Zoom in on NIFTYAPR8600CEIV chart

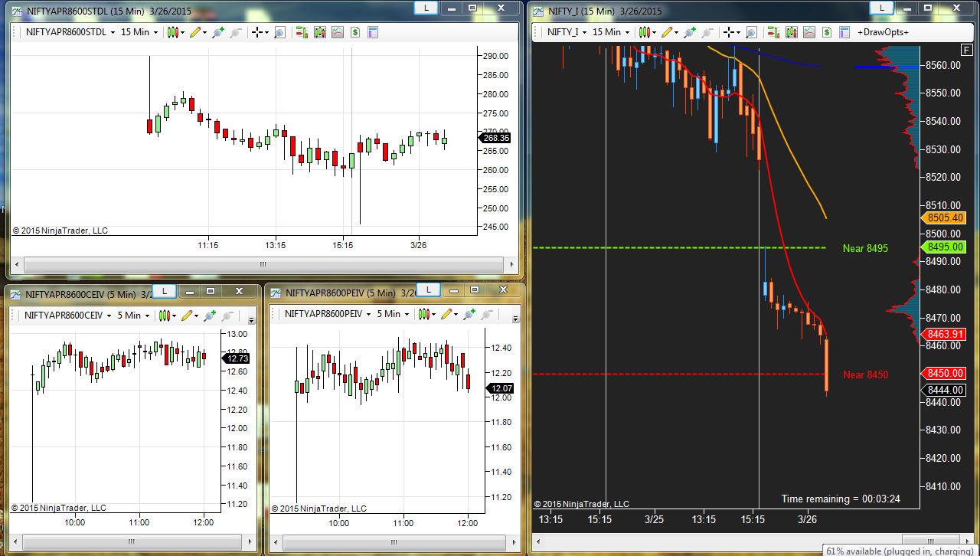[209, 315]
